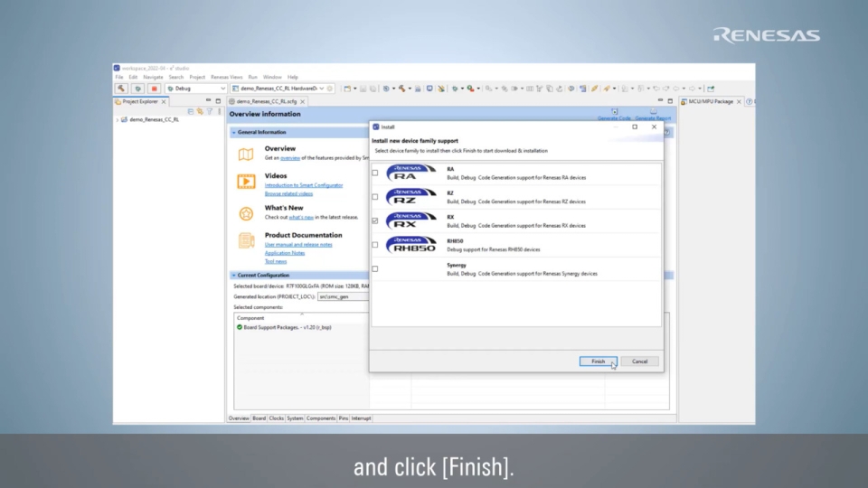Click the Overview map icon
The image size is (868, 488).
[x=246, y=155]
